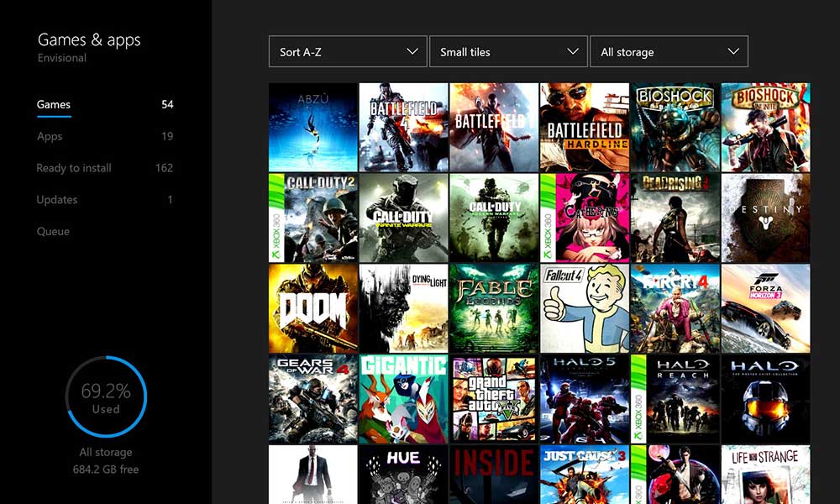Select Fable Legends tile
The width and height of the screenshot is (840, 504).
click(x=494, y=308)
